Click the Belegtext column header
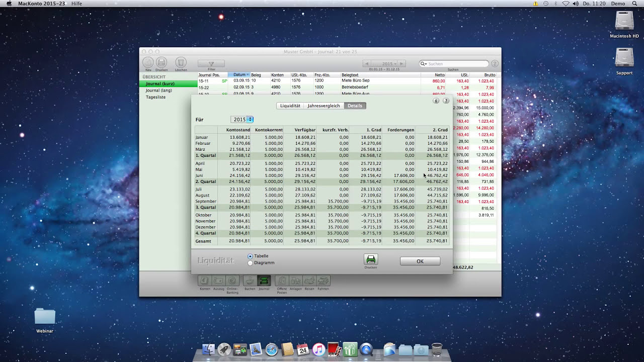This screenshot has height=362, width=644. [x=380, y=75]
